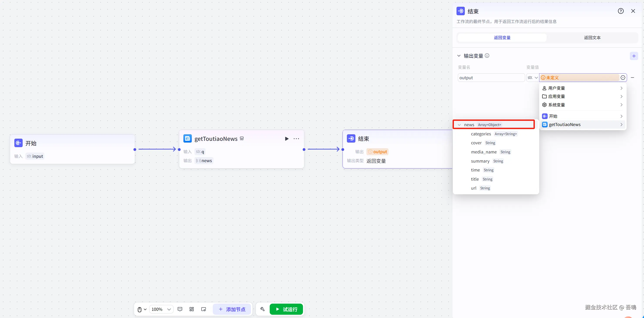This screenshot has height=318, width=644.
Task: Run the getToutiaoNews node play icon
Action: pos(286,139)
